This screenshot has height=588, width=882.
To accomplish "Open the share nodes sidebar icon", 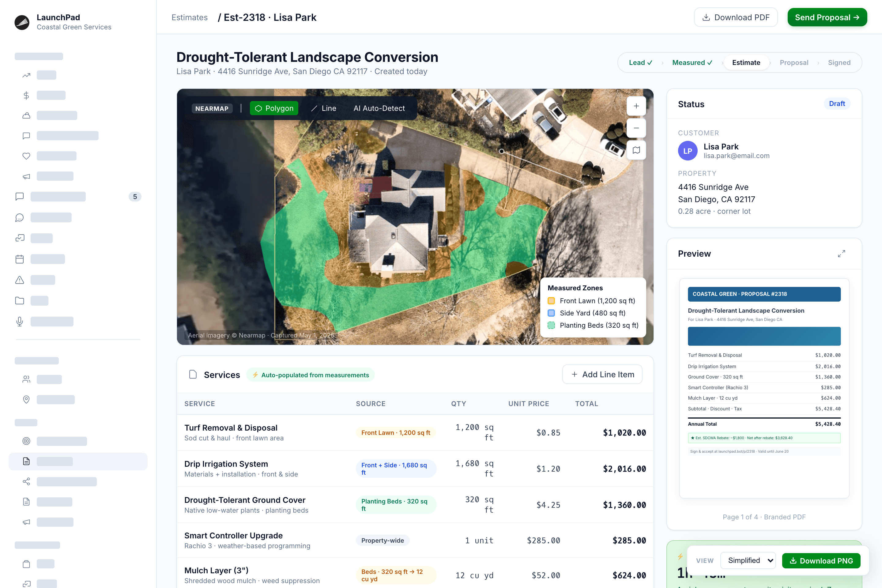I will tap(26, 481).
